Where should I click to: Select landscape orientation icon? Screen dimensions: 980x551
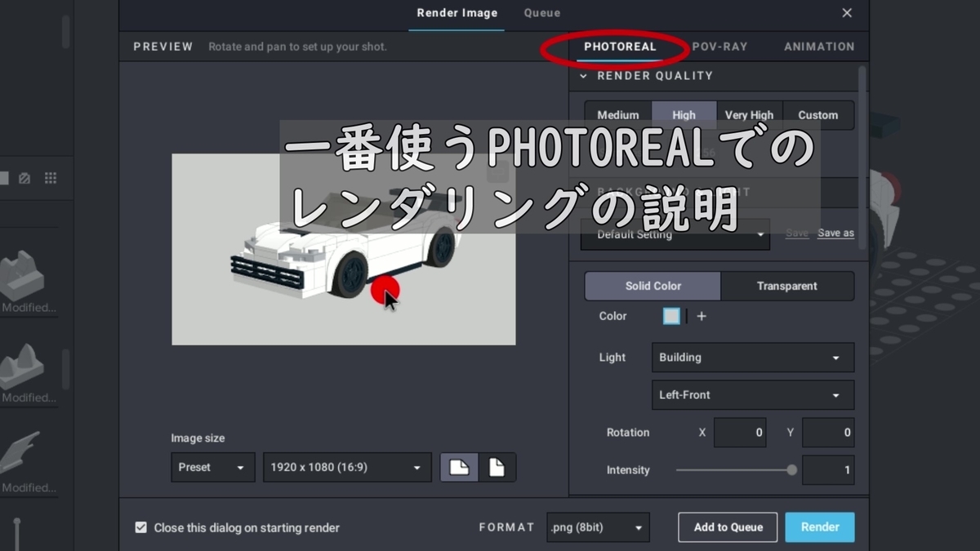click(459, 468)
